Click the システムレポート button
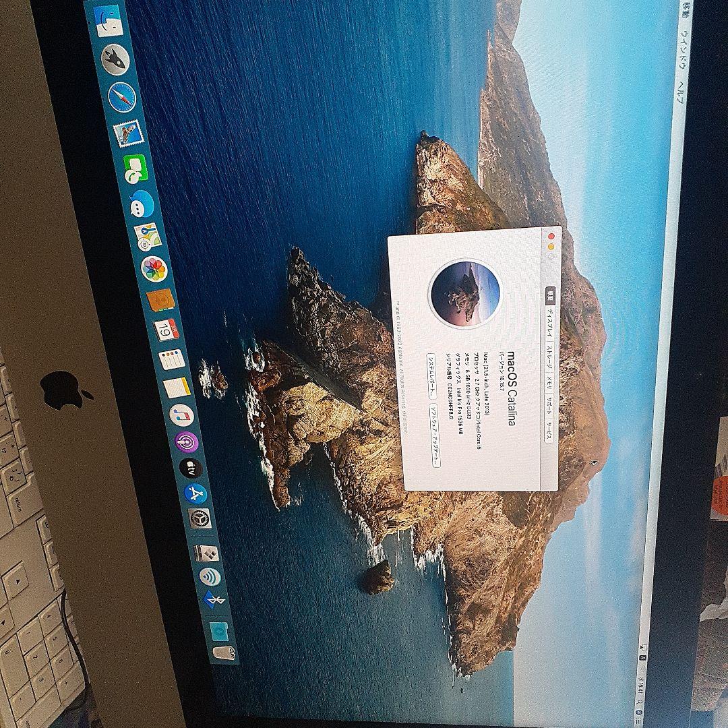 [x=431, y=376]
